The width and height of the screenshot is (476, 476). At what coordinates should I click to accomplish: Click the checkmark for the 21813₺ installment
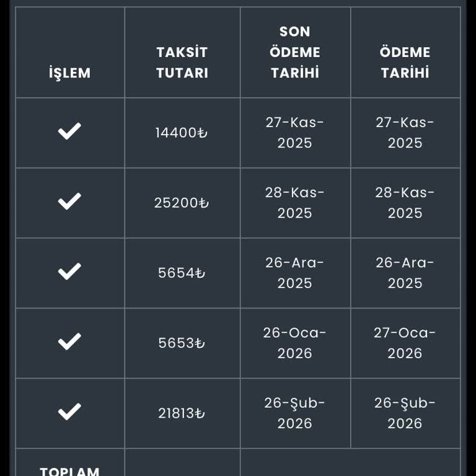[x=69, y=412]
